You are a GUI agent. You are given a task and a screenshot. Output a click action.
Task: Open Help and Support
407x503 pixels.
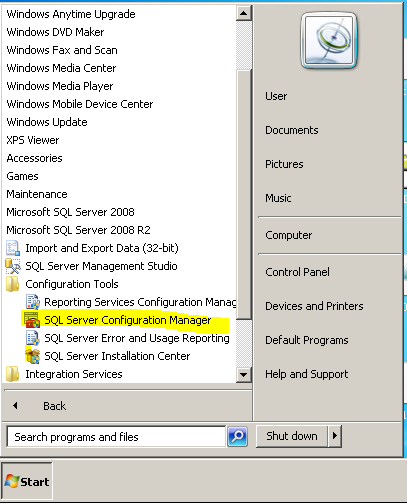click(x=307, y=374)
